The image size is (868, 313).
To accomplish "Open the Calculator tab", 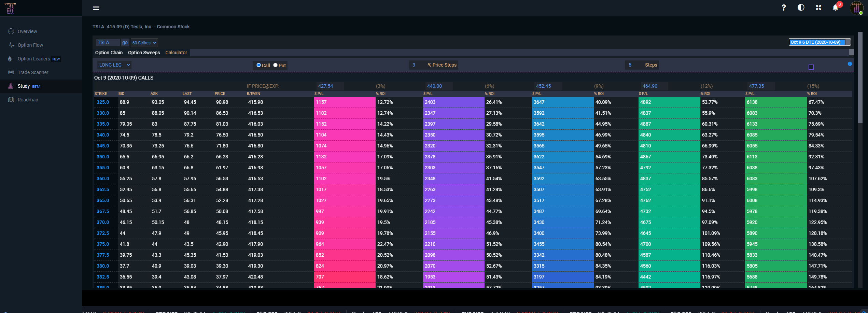I will (176, 53).
